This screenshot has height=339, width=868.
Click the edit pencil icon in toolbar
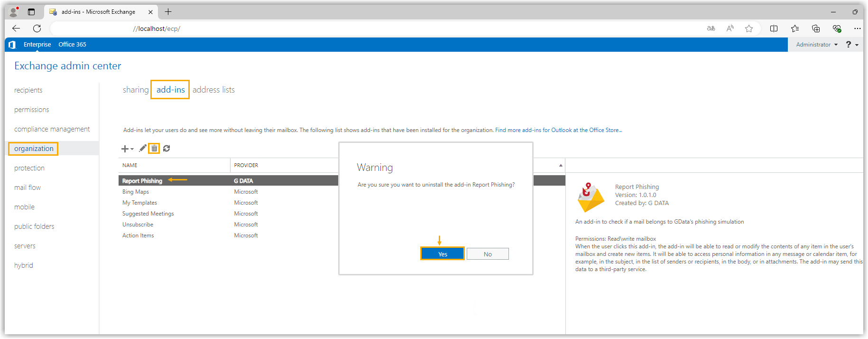pyautogui.click(x=142, y=148)
